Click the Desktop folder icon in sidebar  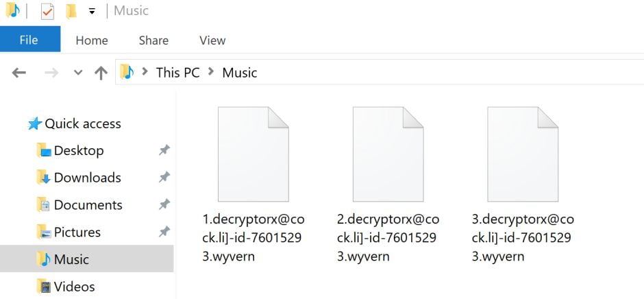(44, 150)
